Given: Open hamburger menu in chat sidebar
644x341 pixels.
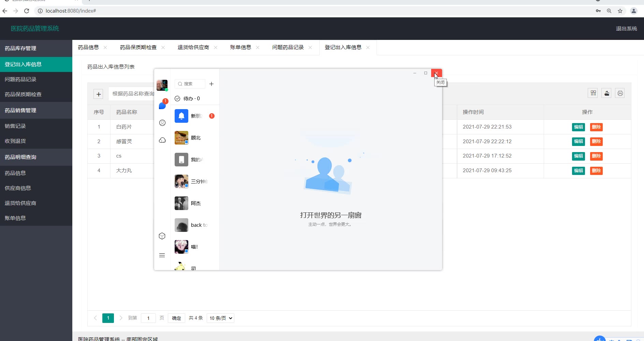Looking at the screenshot, I should pyautogui.click(x=162, y=255).
